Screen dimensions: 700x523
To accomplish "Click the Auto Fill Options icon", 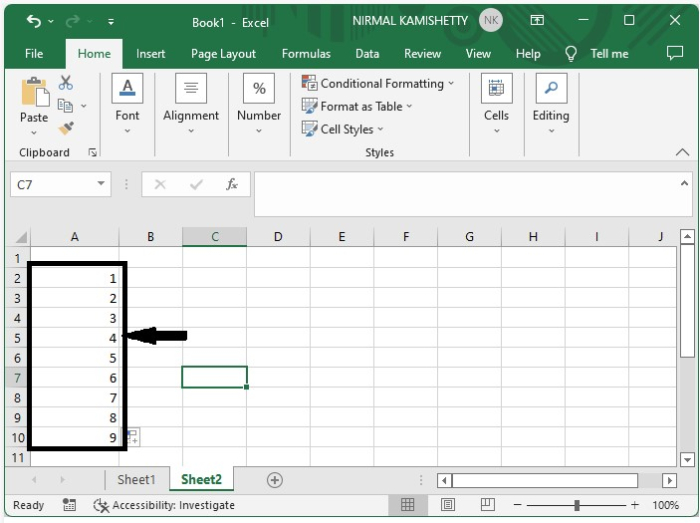I will click(x=133, y=437).
